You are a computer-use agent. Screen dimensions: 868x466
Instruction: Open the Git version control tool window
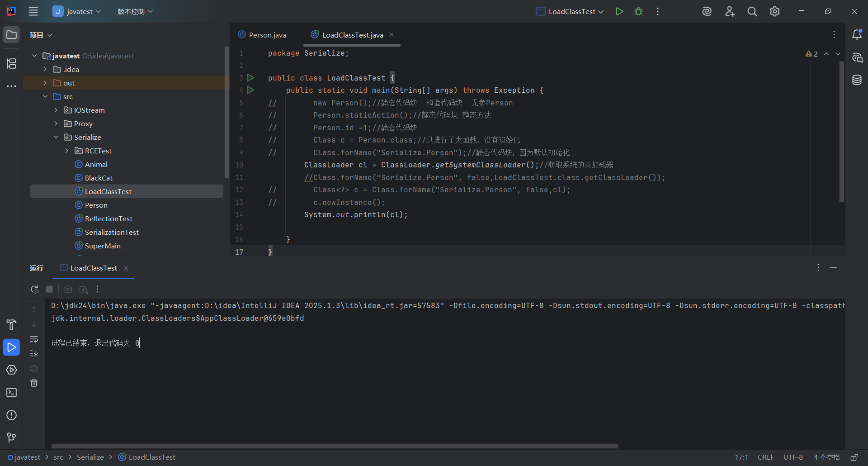click(11, 437)
